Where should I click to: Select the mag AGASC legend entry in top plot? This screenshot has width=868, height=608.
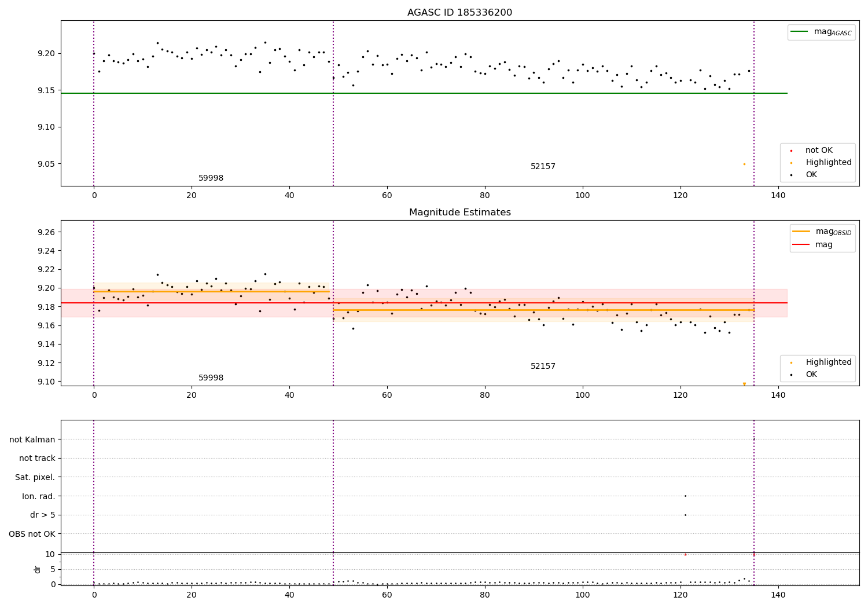click(821, 32)
